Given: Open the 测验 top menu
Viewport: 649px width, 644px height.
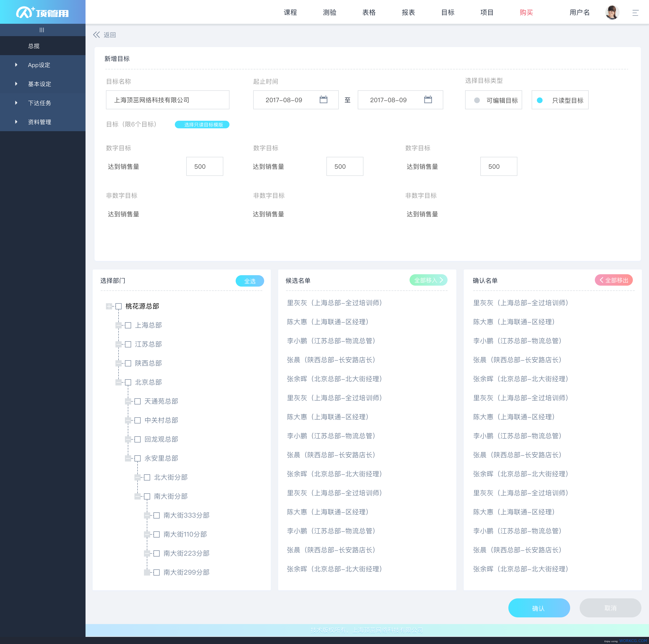Looking at the screenshot, I should coord(329,12).
